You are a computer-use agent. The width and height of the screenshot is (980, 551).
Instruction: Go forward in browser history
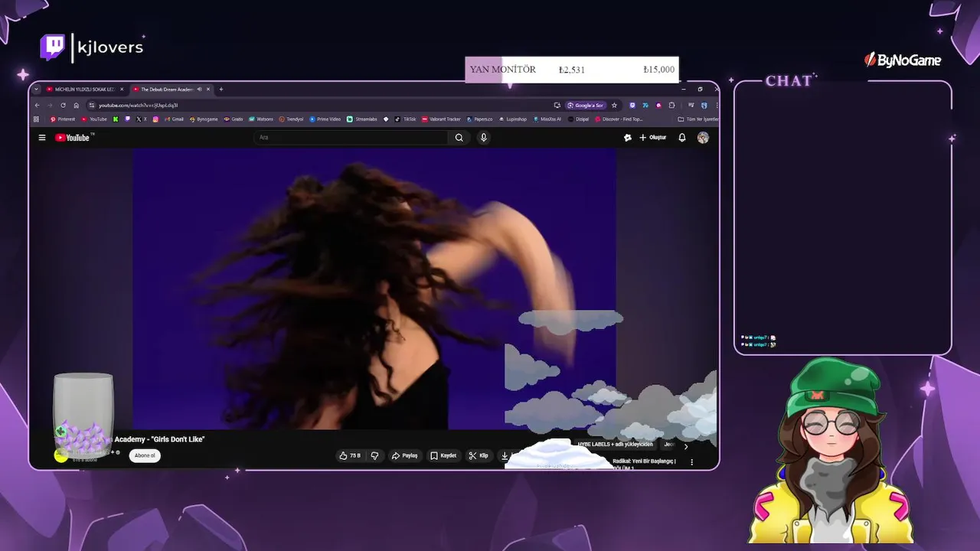pos(50,106)
